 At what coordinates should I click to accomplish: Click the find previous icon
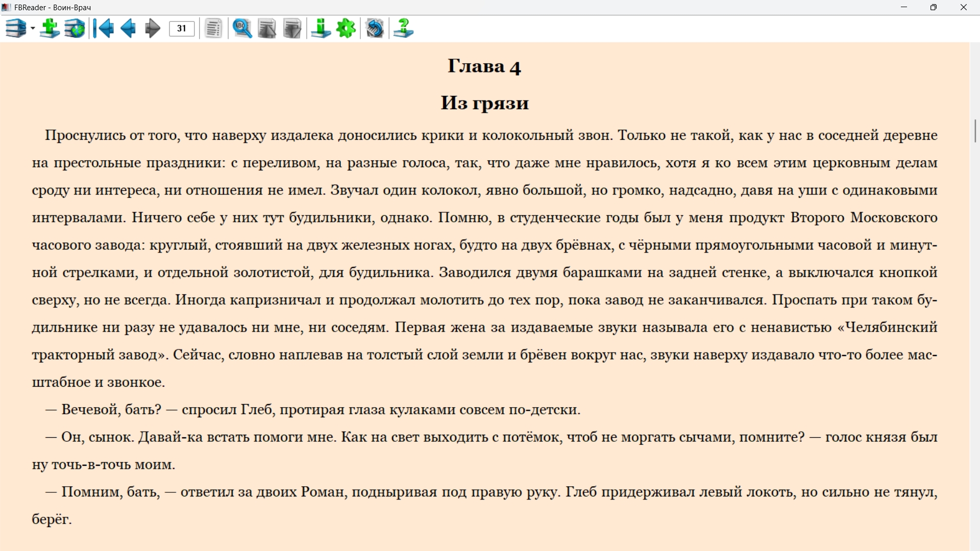click(x=267, y=29)
